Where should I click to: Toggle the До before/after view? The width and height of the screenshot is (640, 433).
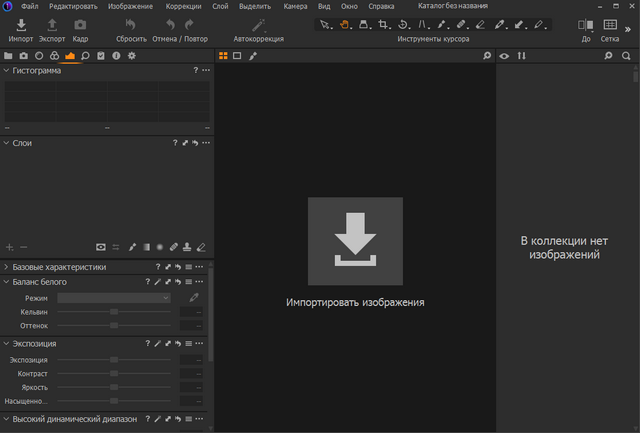585,24
